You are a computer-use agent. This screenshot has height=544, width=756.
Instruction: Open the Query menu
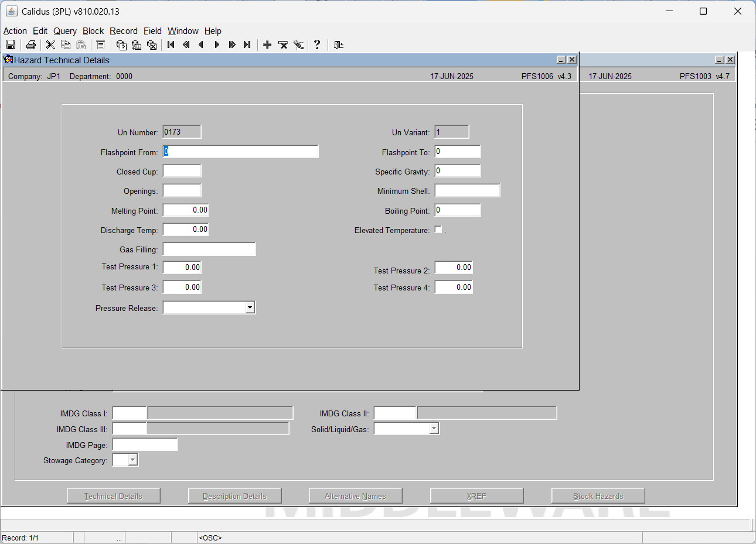(x=65, y=31)
